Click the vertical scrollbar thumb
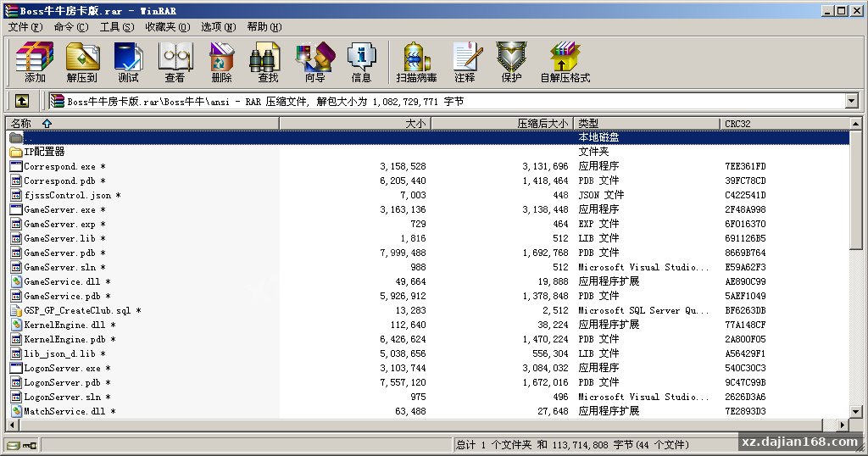Viewport: 868px width, 456px height. 856,191
